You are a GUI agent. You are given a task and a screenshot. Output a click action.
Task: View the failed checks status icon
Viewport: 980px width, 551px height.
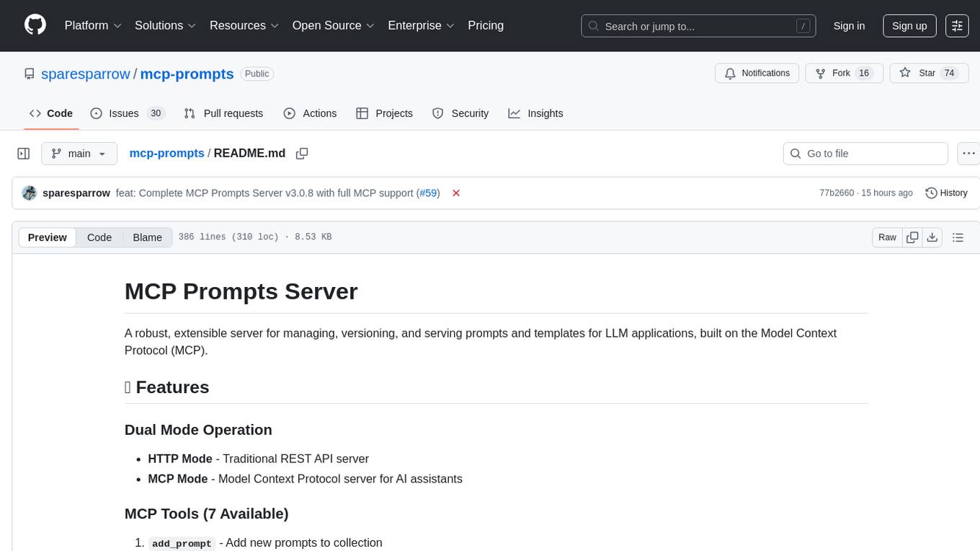coord(456,193)
